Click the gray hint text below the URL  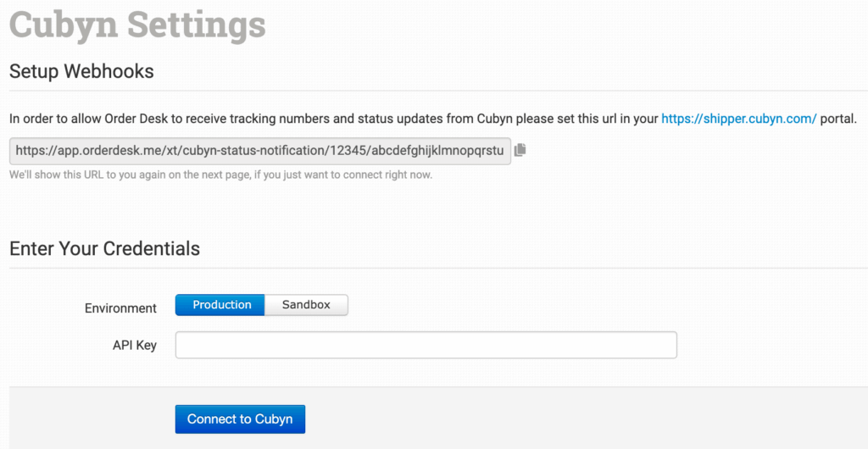220,175
